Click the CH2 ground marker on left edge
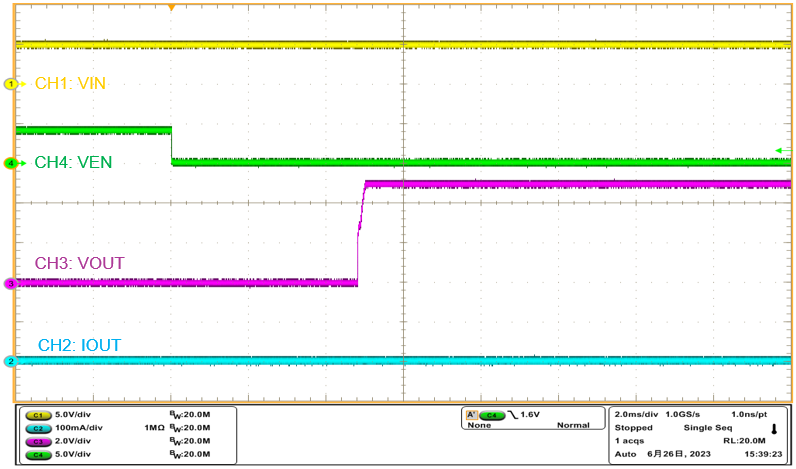The height and width of the screenshot is (469, 796). coord(12,361)
